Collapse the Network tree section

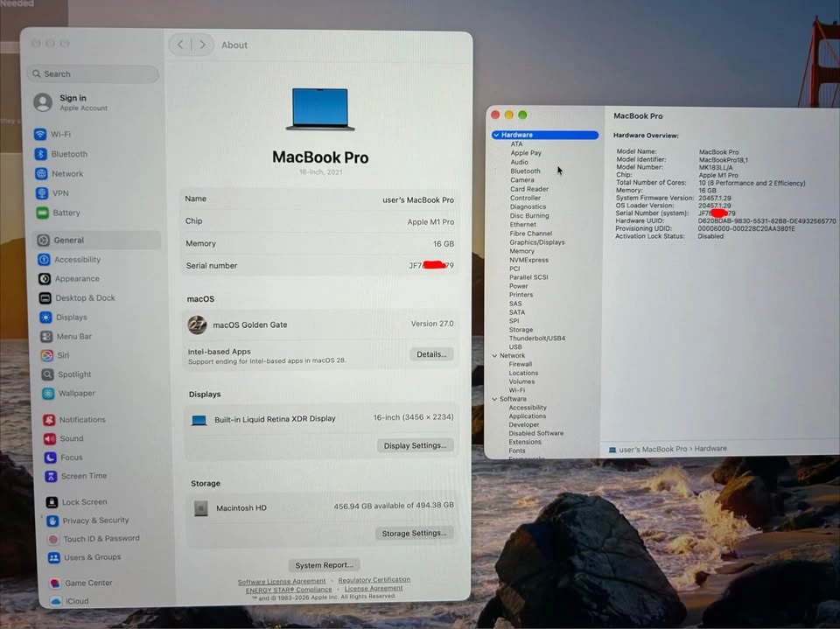click(494, 355)
